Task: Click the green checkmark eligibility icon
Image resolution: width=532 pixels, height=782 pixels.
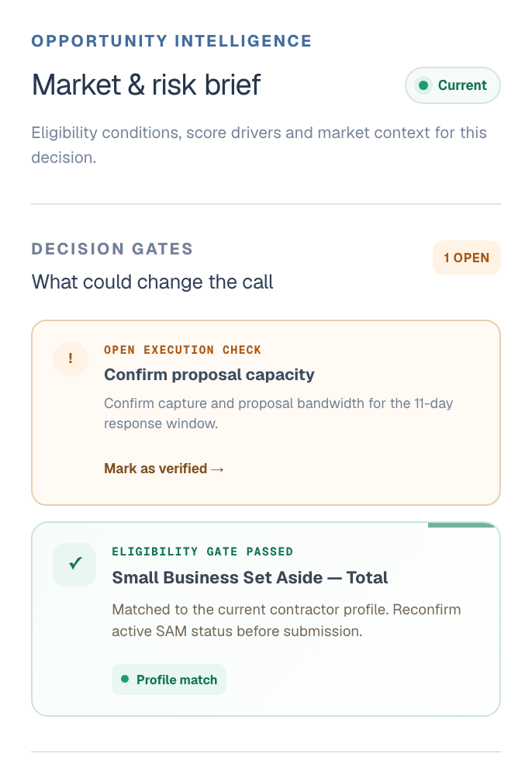Action: click(x=74, y=564)
